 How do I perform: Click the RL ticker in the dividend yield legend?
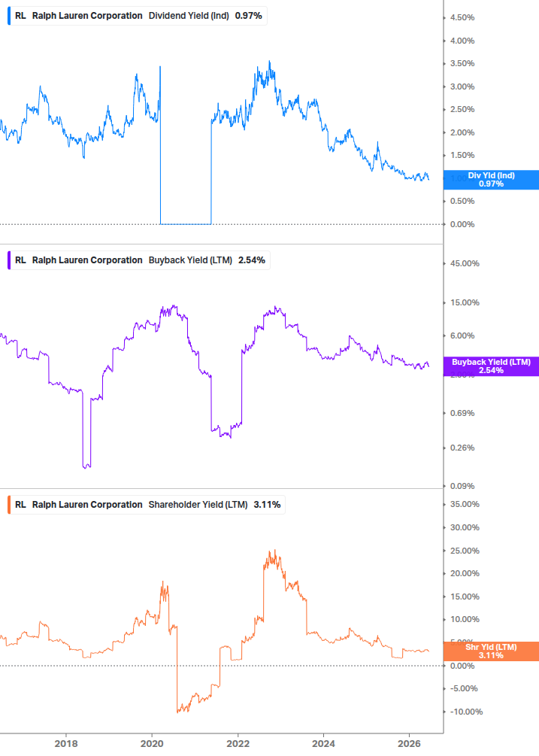pyautogui.click(x=20, y=16)
